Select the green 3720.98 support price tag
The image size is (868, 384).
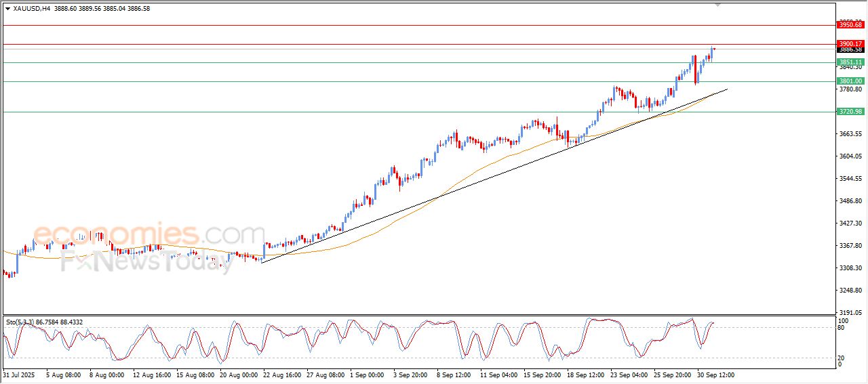[850, 112]
